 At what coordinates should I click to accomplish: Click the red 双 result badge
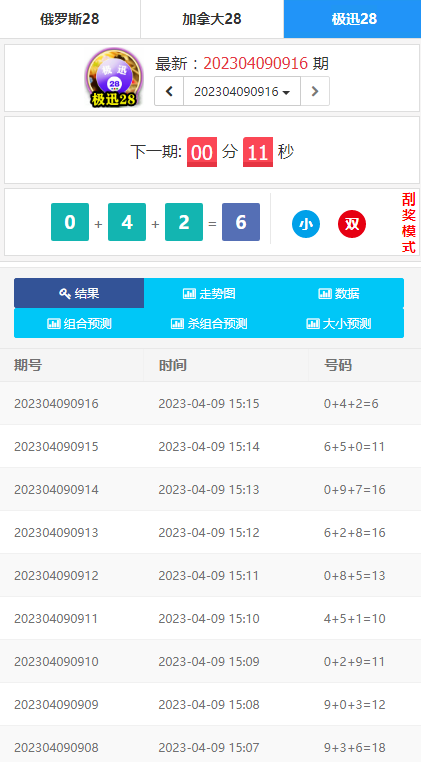352,224
